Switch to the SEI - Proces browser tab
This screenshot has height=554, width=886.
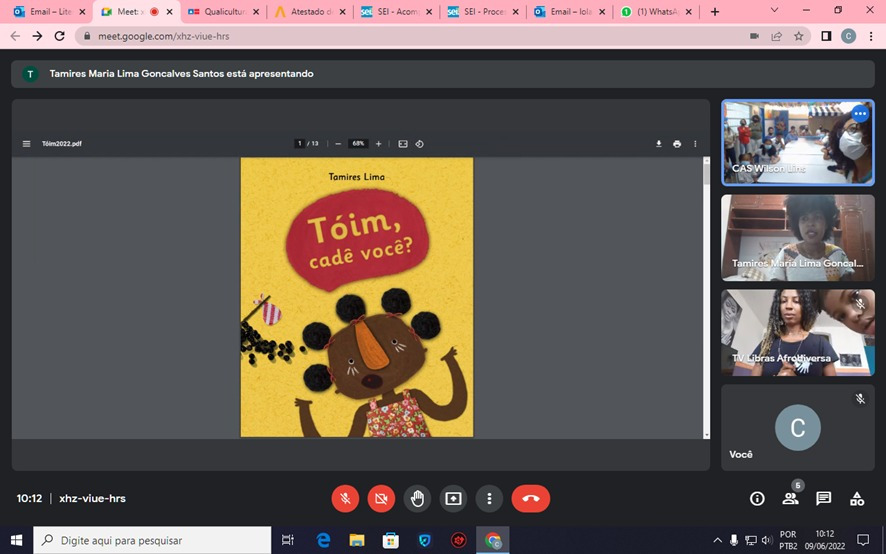pos(483,11)
